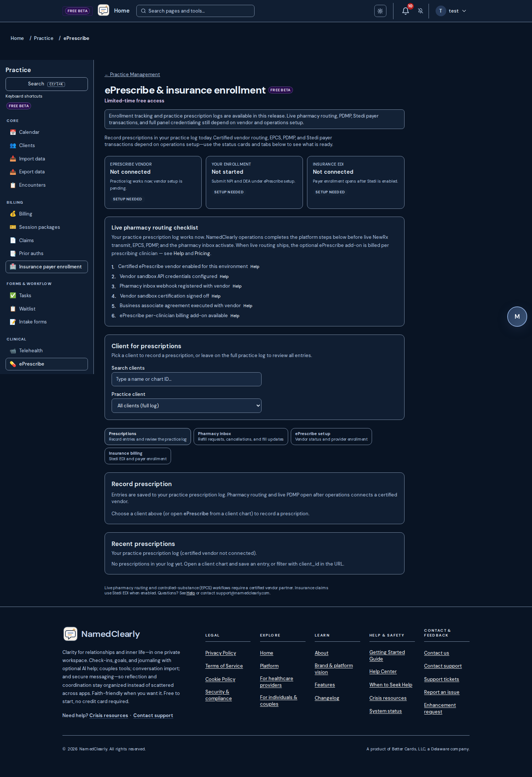Image resolution: width=532 pixels, height=777 pixels.
Task: Open Help for per-clinician billing add-on
Action: point(235,316)
